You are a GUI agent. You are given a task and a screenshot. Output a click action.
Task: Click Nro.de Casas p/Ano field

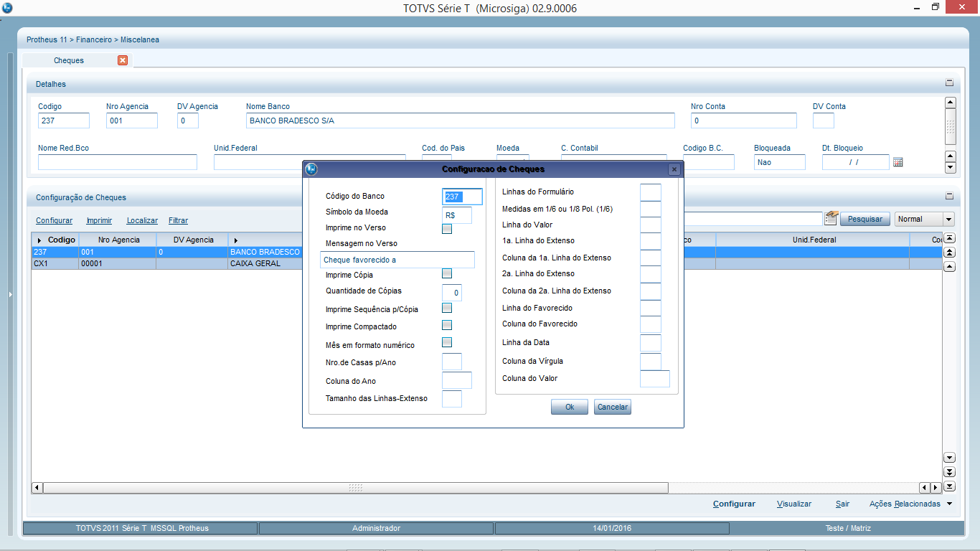pos(452,362)
